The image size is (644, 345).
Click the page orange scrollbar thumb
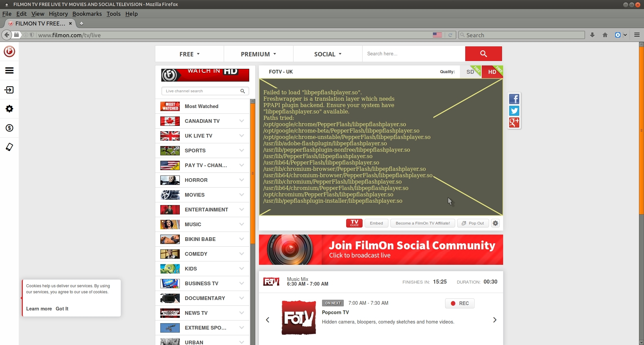click(641, 130)
